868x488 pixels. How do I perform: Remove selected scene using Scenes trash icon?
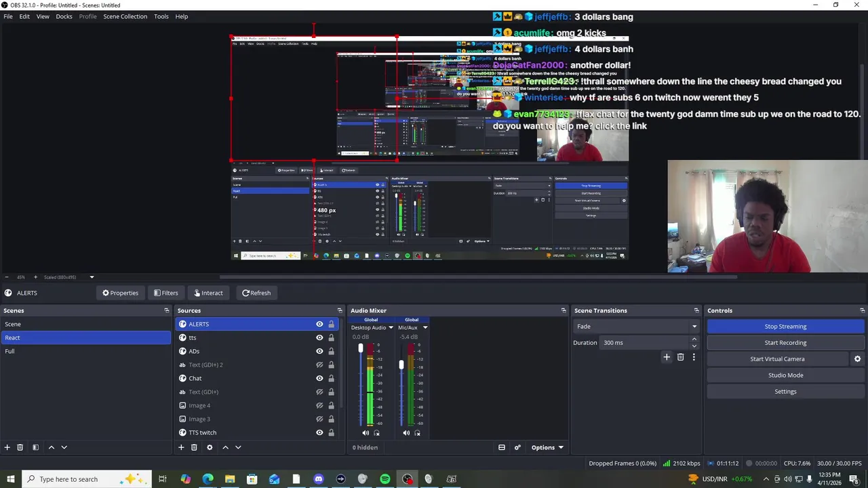[20, 447]
